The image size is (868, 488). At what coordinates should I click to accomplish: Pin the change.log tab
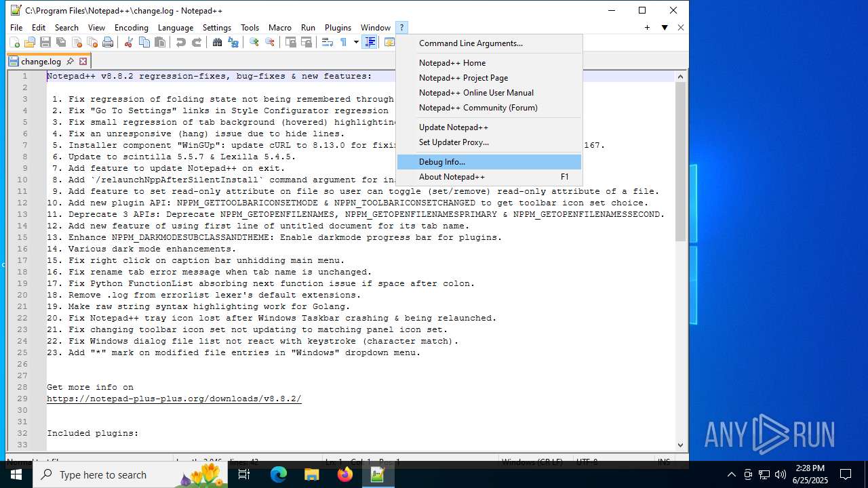point(70,61)
